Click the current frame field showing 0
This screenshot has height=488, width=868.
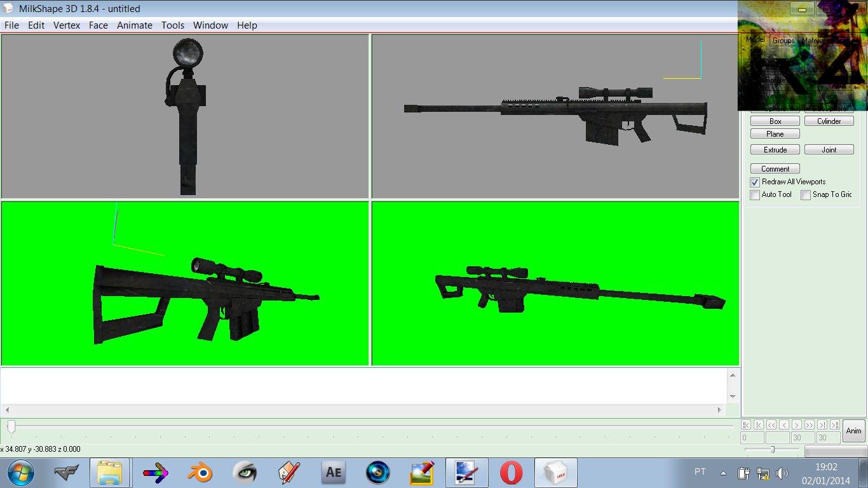[x=752, y=438]
